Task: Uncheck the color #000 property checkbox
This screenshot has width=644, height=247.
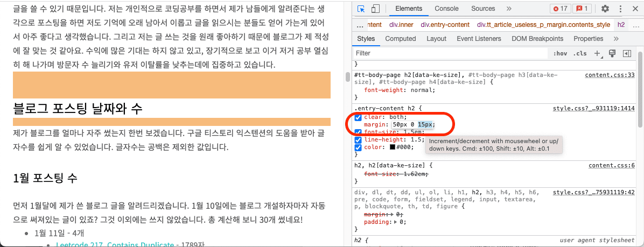Action: click(x=358, y=147)
